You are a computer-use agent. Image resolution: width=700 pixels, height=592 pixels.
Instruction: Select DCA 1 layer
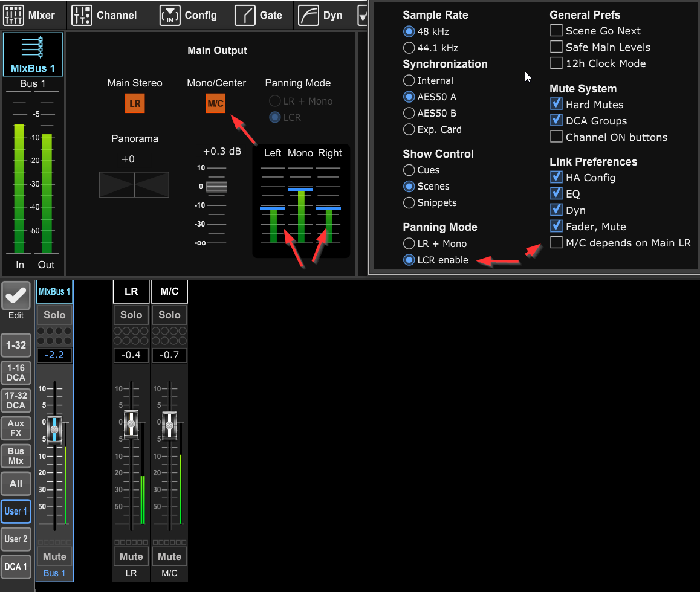point(16,567)
